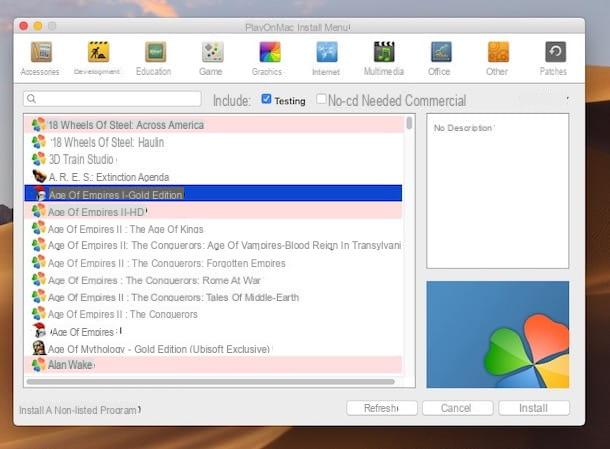The image size is (610, 449).
Task: Select Age Of Empires II-HD
Action: (x=213, y=211)
